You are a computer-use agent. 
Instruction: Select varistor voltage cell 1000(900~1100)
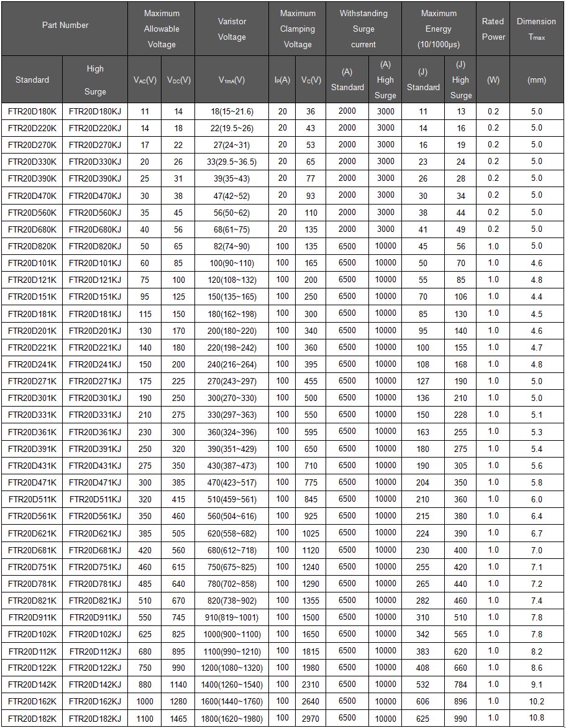(x=232, y=634)
